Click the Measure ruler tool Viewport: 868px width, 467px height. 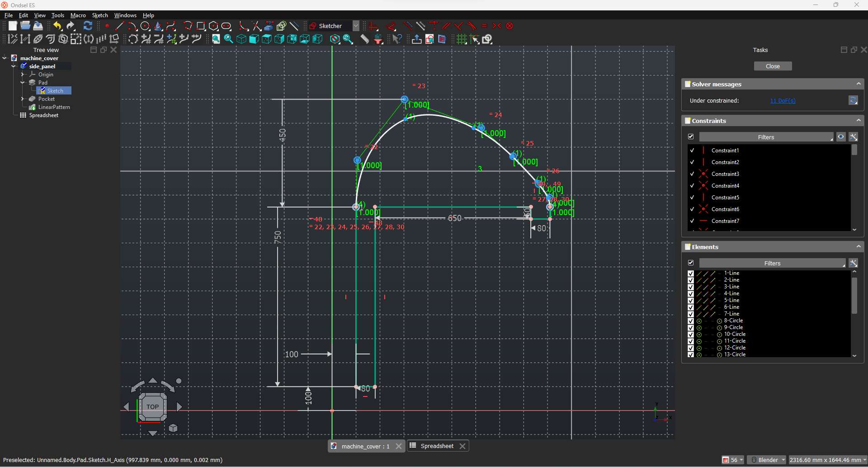tap(364, 39)
